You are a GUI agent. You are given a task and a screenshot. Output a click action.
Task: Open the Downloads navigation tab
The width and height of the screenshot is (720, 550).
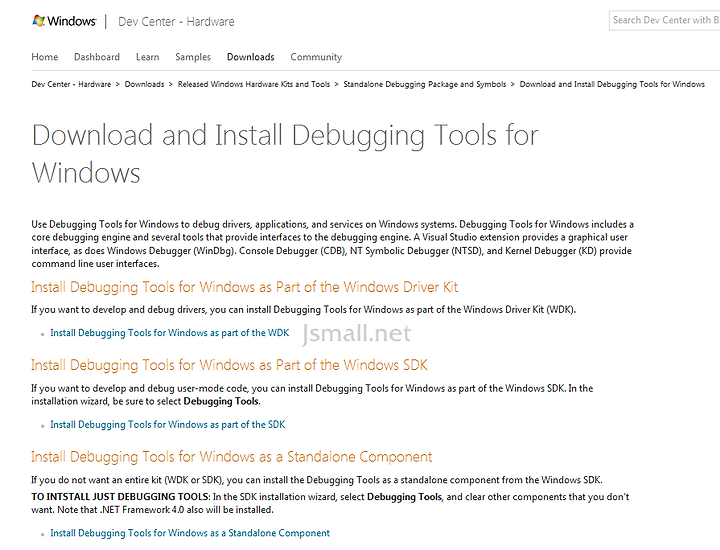[x=251, y=57]
